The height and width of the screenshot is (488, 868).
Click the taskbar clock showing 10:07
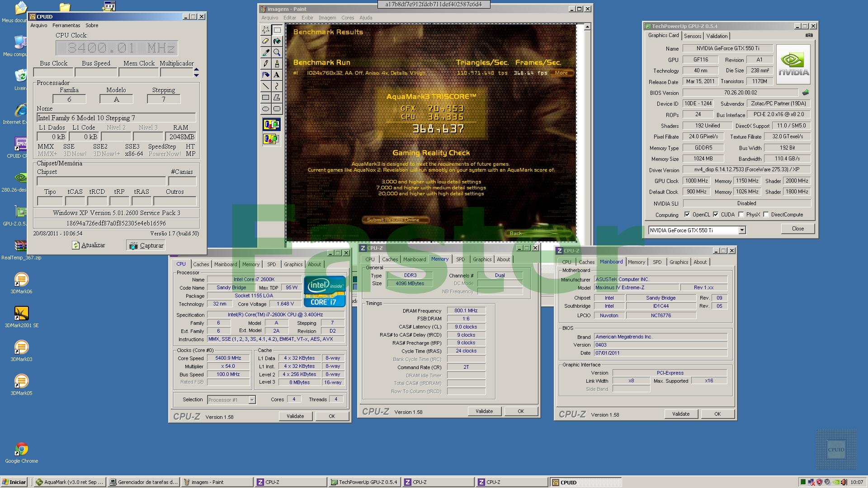pyautogui.click(x=857, y=482)
